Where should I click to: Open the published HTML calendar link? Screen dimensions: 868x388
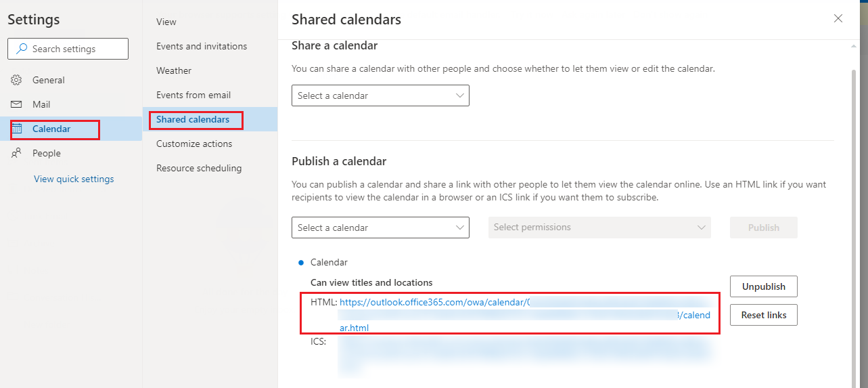point(433,302)
